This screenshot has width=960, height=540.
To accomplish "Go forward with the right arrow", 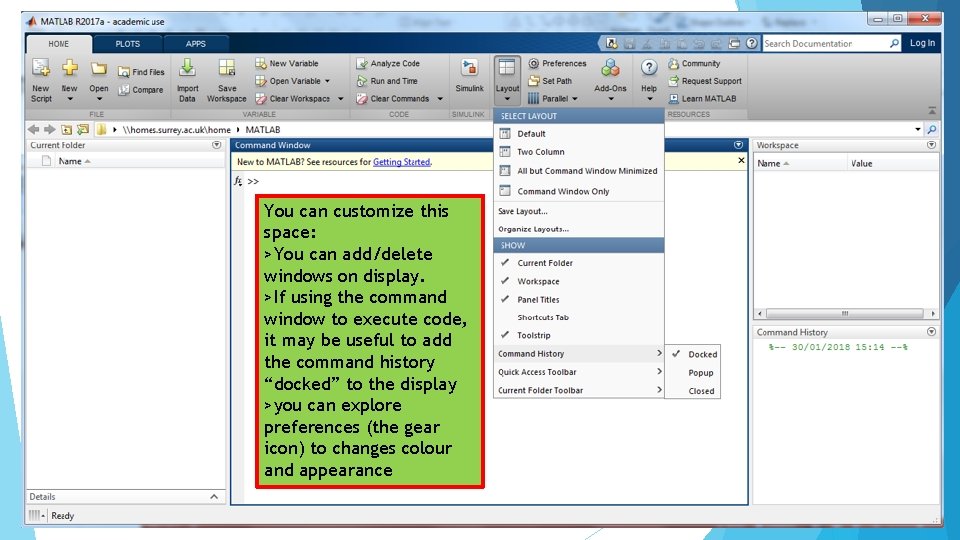I will [x=50, y=129].
